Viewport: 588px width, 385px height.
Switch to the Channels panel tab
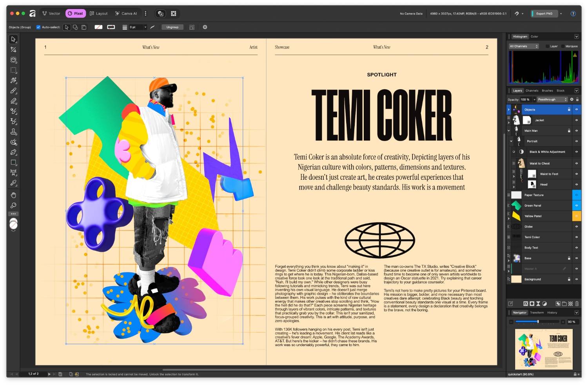[532, 91]
